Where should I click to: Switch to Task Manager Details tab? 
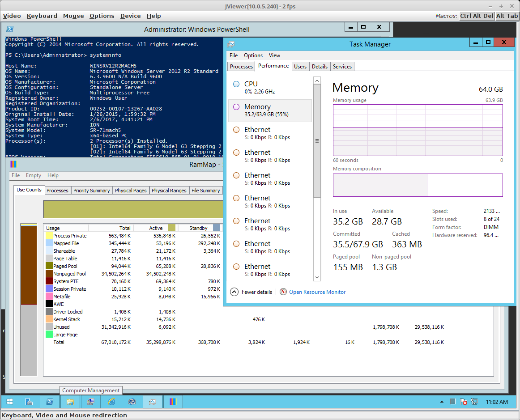[320, 67]
